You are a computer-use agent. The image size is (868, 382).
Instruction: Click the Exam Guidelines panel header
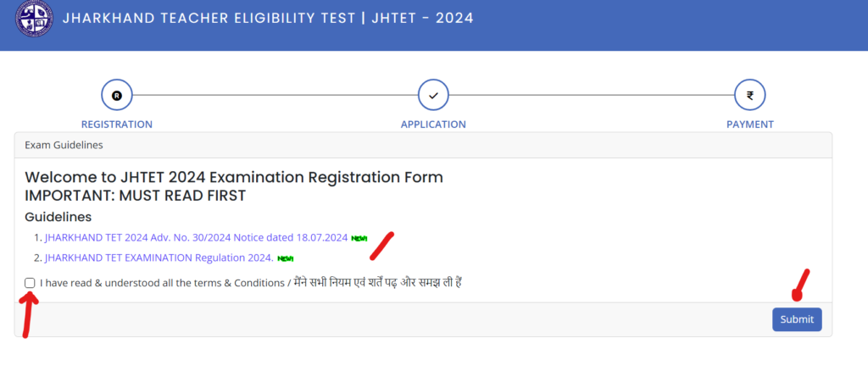[x=423, y=146]
